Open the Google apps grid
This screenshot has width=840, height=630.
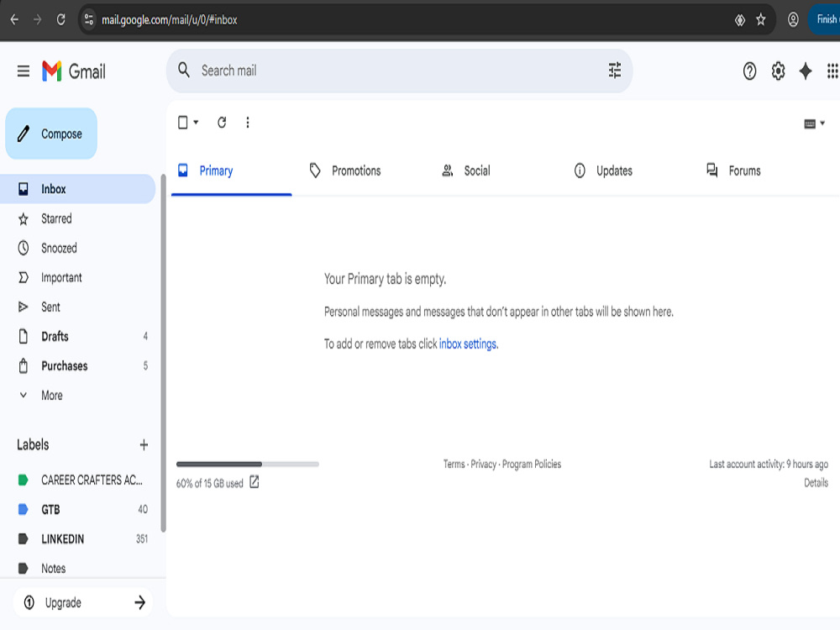tap(832, 71)
